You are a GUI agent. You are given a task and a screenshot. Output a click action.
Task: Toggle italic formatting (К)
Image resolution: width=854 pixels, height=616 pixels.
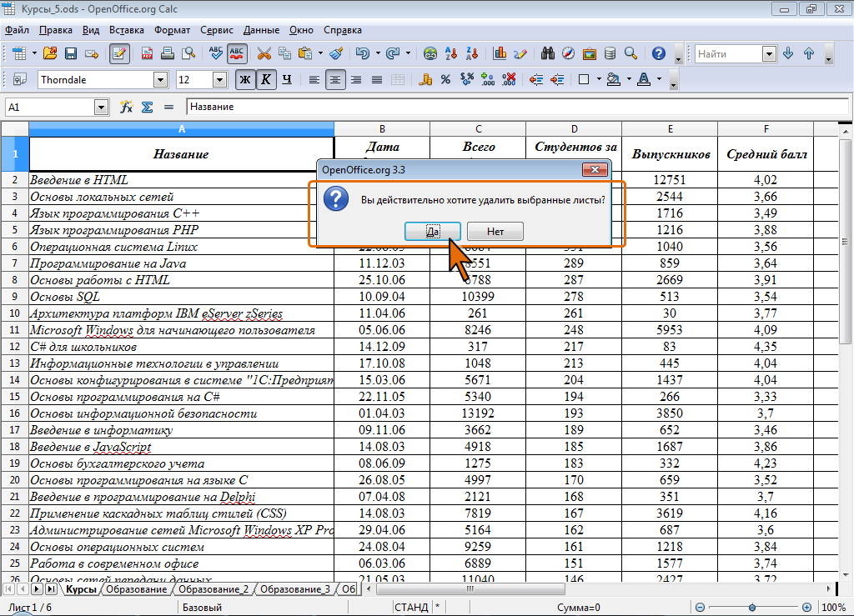[x=265, y=80]
